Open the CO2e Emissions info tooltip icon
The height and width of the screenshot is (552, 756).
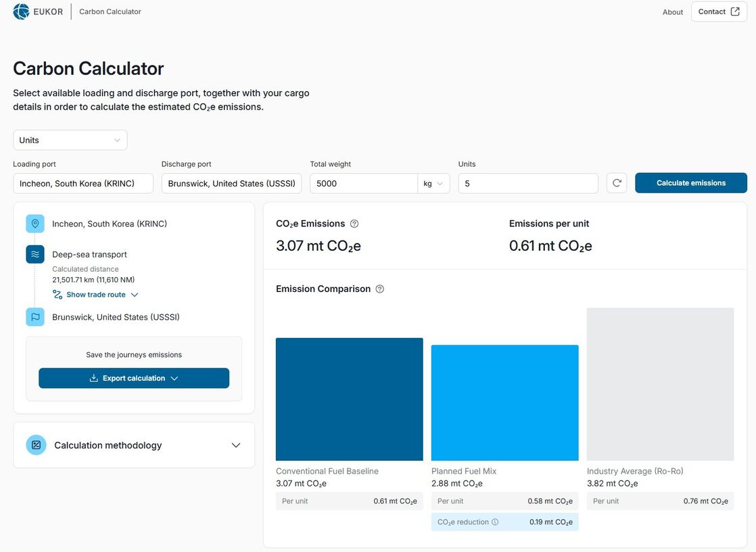(353, 223)
